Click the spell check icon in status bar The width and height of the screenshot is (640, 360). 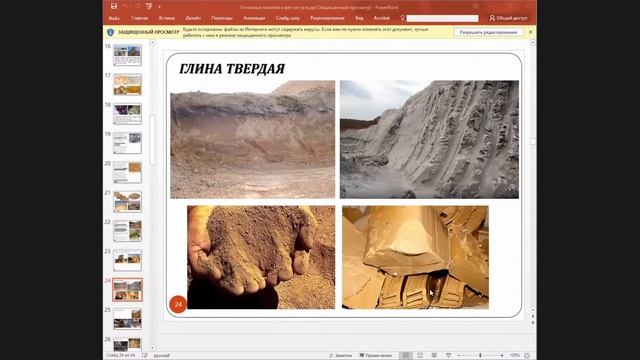pos(144,356)
